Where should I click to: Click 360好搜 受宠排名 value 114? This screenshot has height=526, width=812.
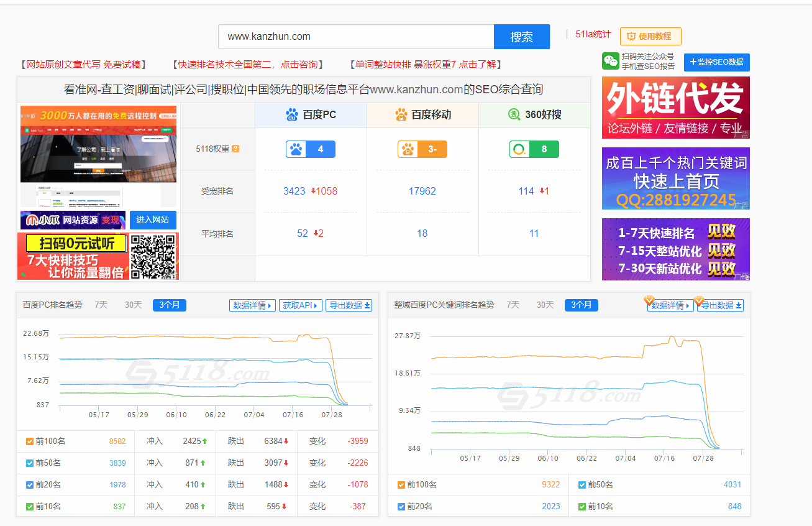(x=526, y=191)
